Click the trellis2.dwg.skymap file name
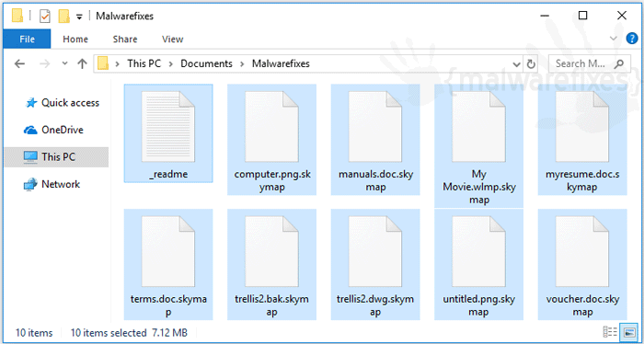 tap(375, 305)
